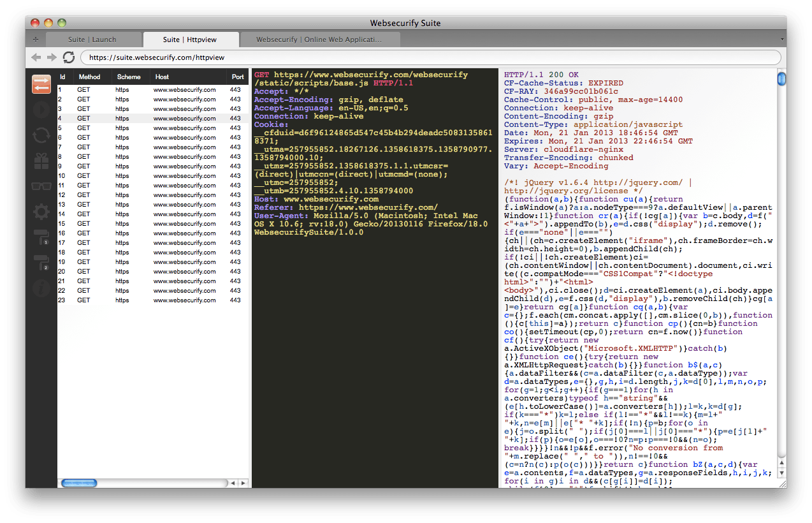This screenshot has height=523, width=812.
Task: Select request row with Id 14
Action: 153,214
